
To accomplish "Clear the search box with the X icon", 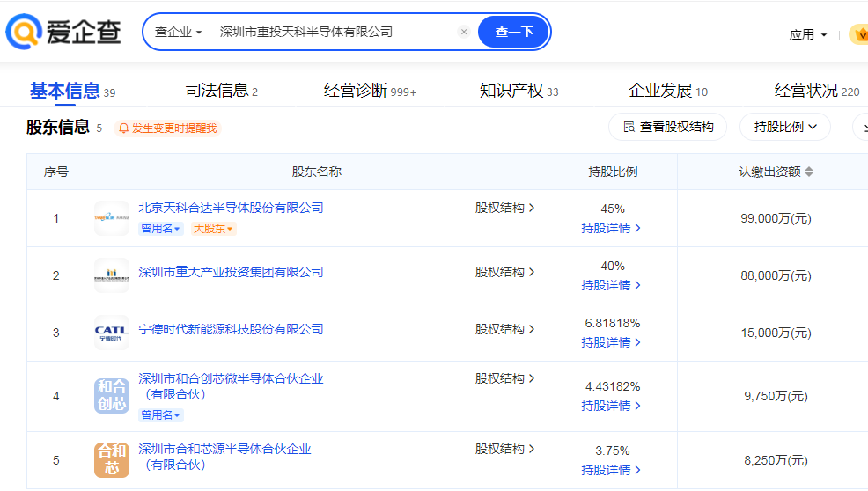I will pyautogui.click(x=464, y=32).
